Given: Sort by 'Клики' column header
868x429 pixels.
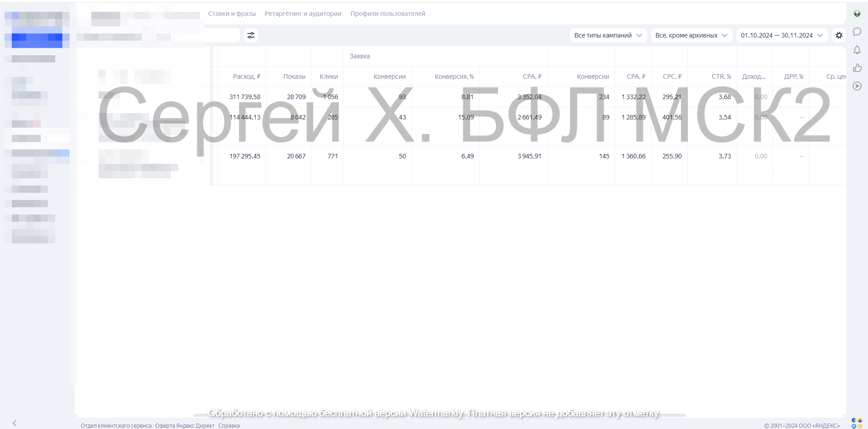Looking at the screenshot, I should [x=329, y=76].
